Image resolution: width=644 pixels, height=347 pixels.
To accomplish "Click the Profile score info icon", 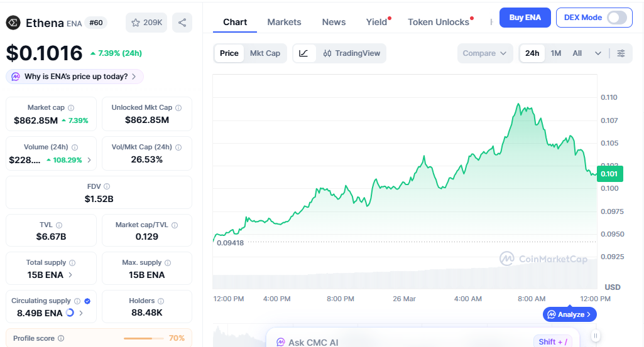I will tap(61, 338).
